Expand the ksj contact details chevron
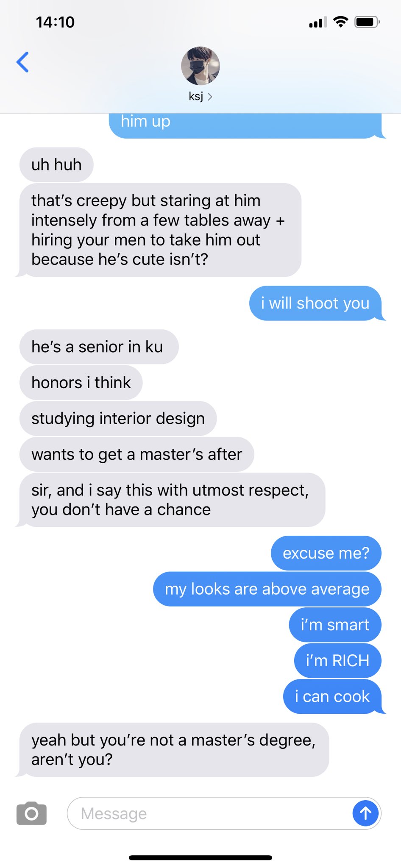 pyautogui.click(x=210, y=97)
